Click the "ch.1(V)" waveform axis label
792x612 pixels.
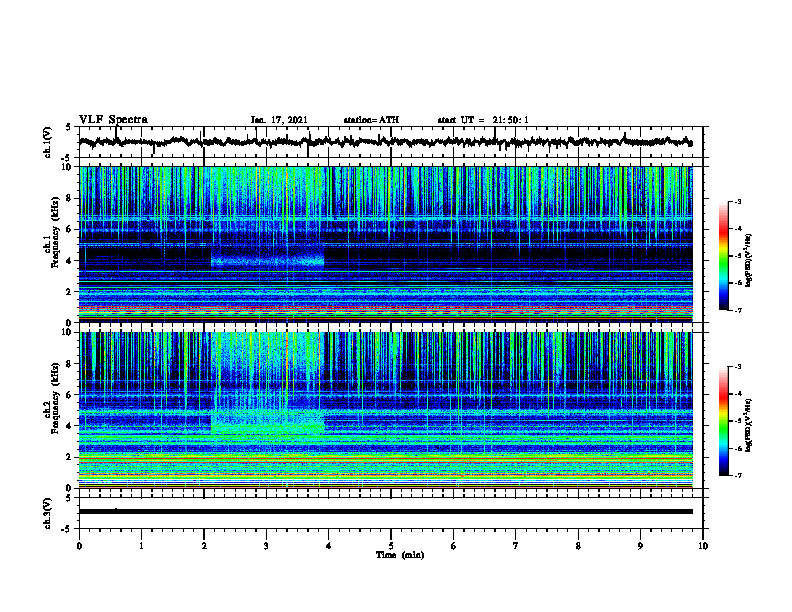coord(48,142)
